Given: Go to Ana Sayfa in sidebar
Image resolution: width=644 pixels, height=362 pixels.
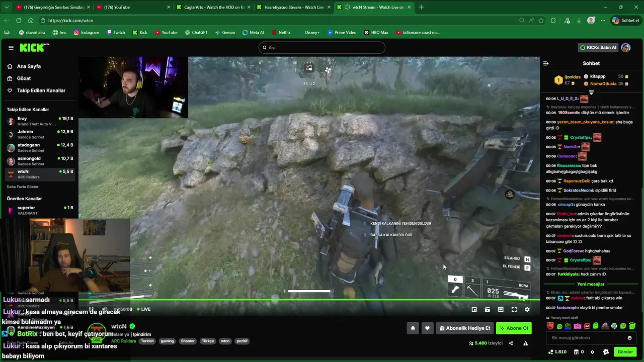Looking at the screenshot, I should point(29,66).
